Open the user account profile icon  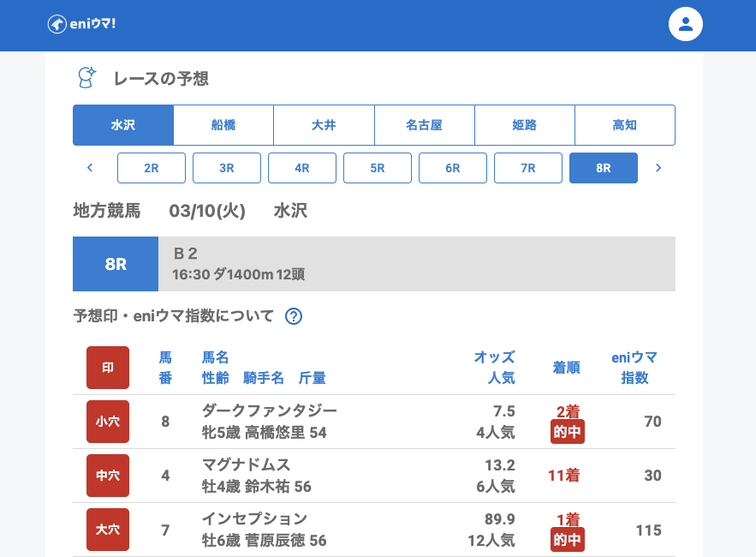click(685, 24)
